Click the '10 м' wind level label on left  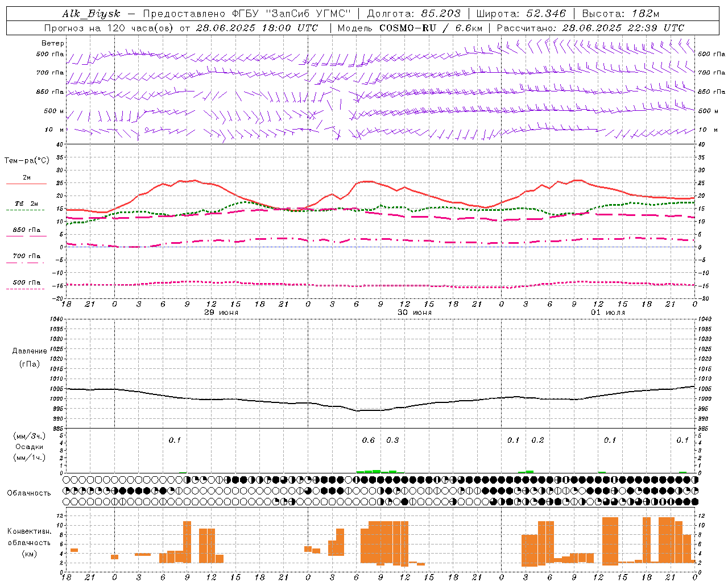point(55,130)
